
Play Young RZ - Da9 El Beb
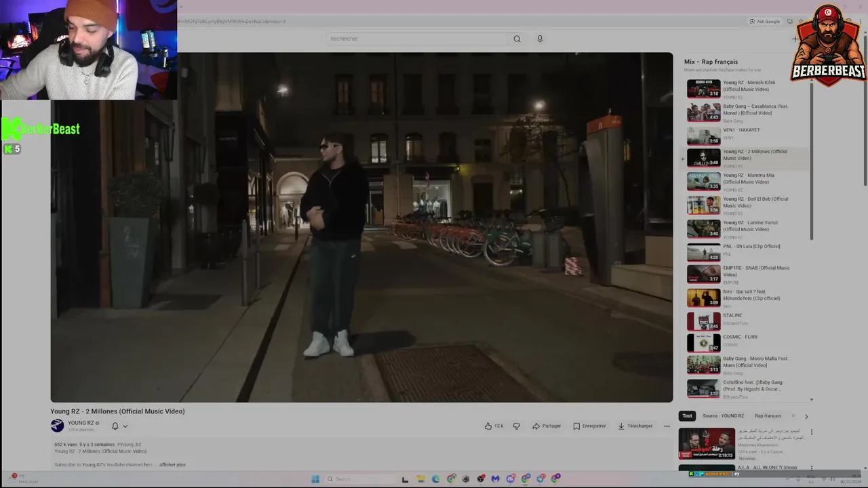point(749,205)
